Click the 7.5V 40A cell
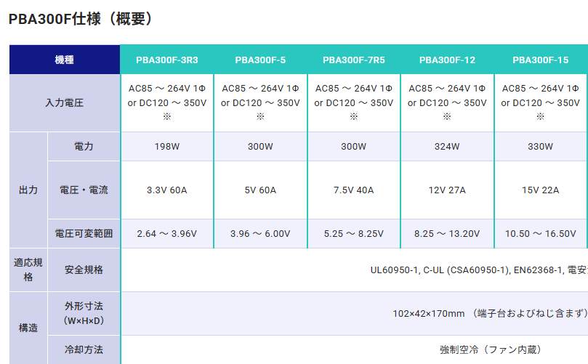The height and width of the screenshot is (364, 588). point(354,190)
